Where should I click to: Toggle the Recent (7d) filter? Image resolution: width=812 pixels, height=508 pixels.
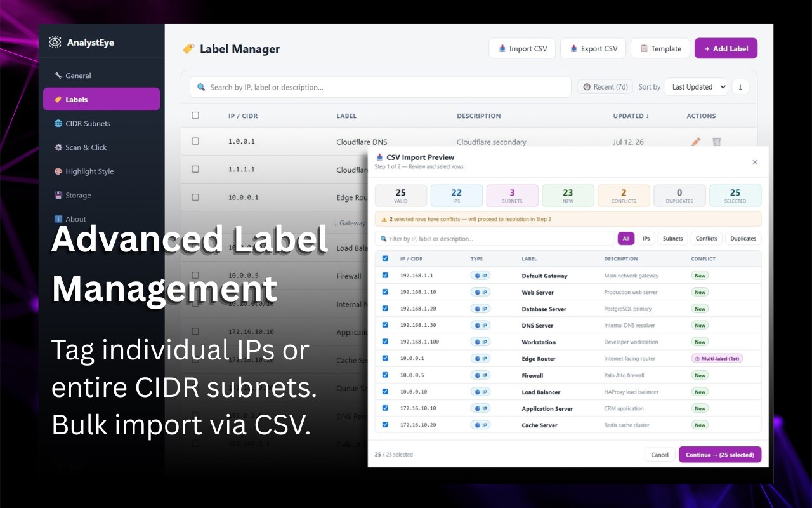coord(605,87)
